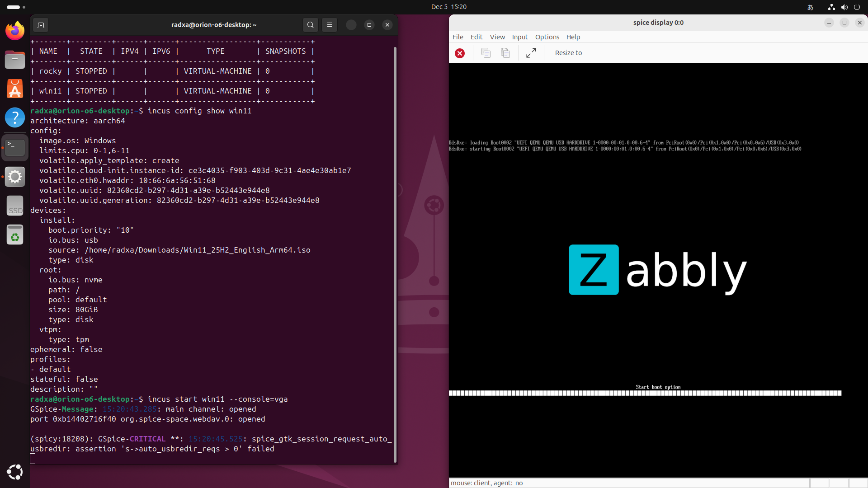Open the File menu in spice display
Screen dimensions: 868x488
pyautogui.click(x=458, y=37)
